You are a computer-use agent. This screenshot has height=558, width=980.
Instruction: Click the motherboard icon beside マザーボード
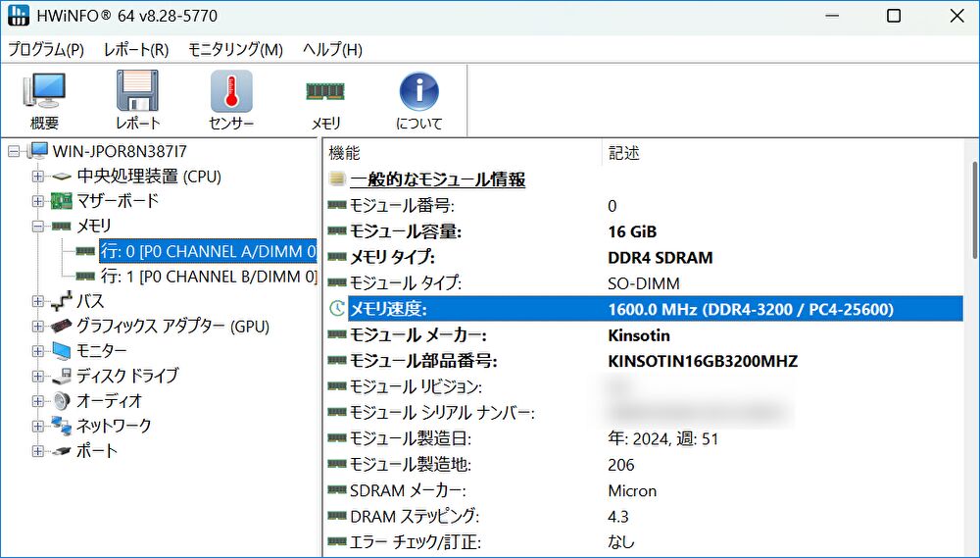click(61, 201)
